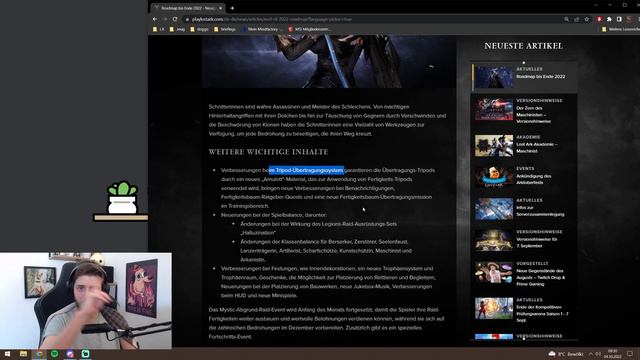This screenshot has height=360, width=640.
Task: Open the Mein Modfactory bookmark
Action: point(262,29)
